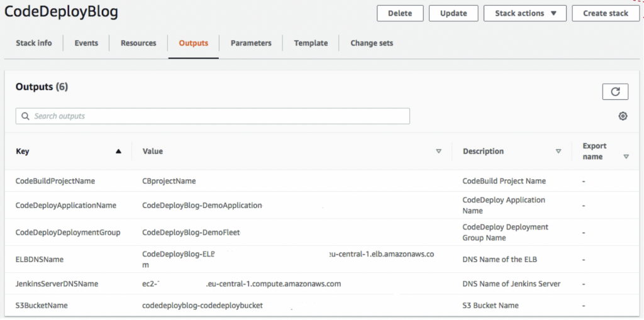Screen dimensions: 644x320
Task: Click the Key column header
Action: (x=23, y=151)
